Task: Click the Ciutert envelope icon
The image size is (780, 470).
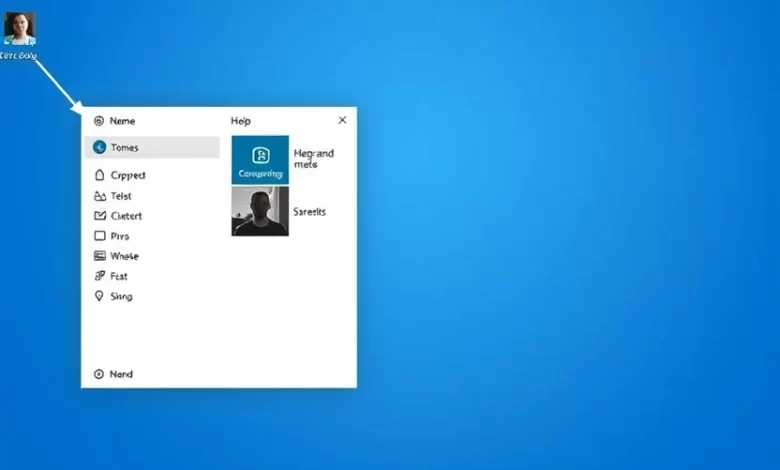Action: 100,216
